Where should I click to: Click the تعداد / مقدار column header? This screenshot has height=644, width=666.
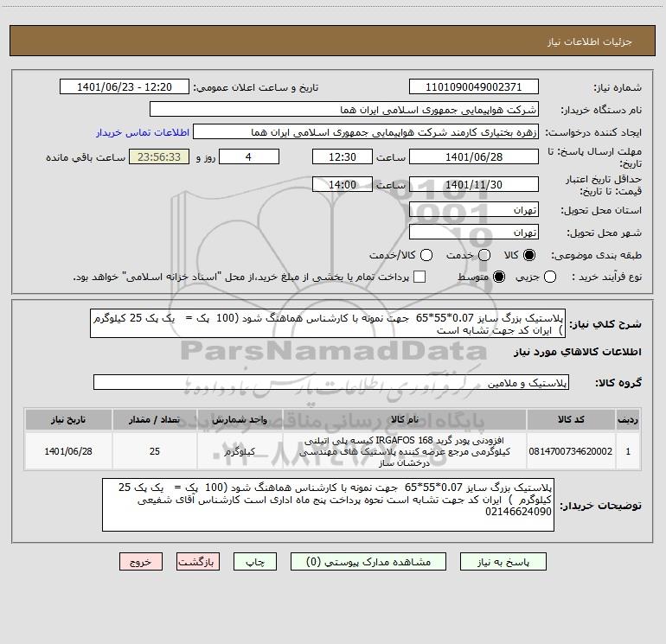point(155,419)
